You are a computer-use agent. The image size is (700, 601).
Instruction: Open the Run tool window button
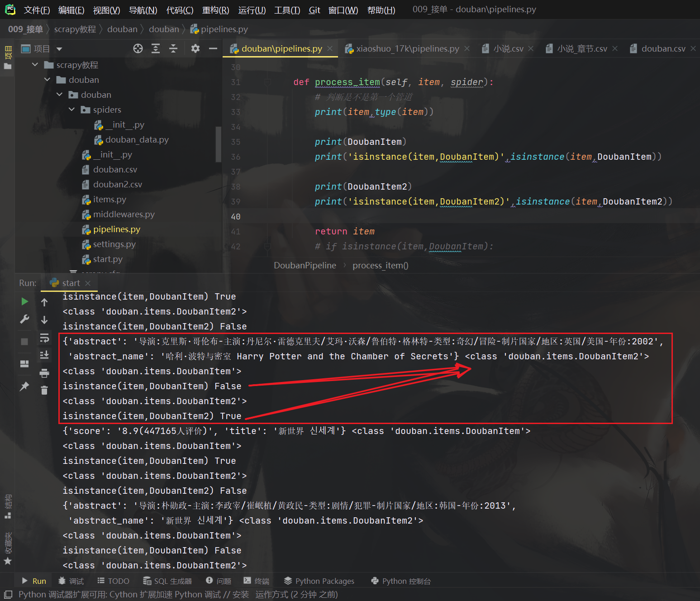[34, 581]
